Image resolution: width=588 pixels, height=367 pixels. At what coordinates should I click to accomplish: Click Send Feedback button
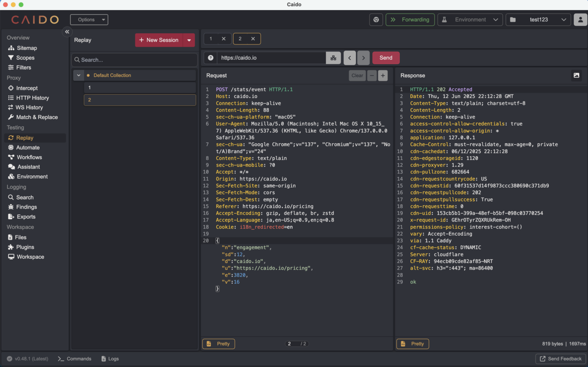(x=561, y=359)
